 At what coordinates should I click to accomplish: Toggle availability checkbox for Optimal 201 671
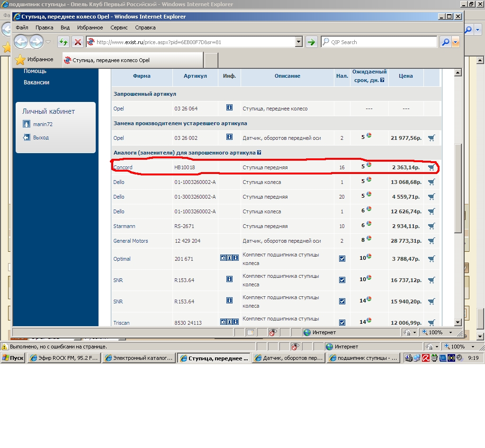[342, 259]
